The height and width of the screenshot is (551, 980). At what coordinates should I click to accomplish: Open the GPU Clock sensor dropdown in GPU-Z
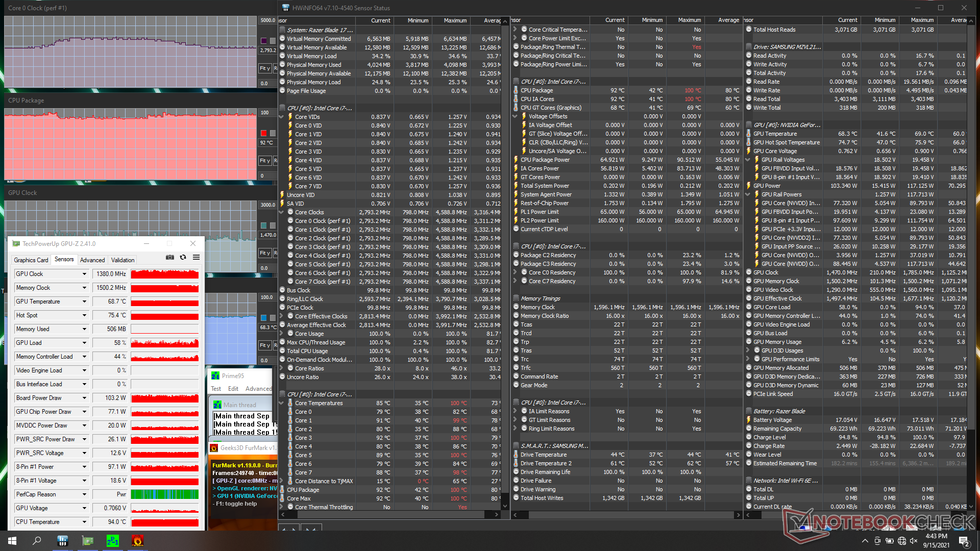(x=84, y=274)
